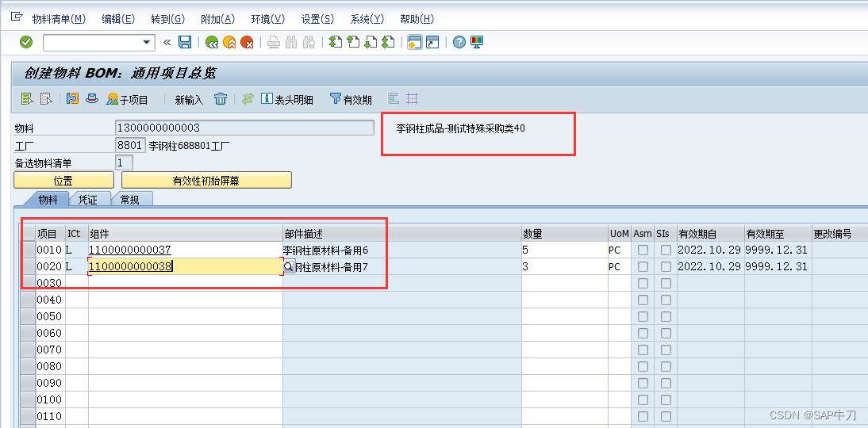Screen dimensions: 868x428
Task: Open a new session window icon
Action: (415, 42)
